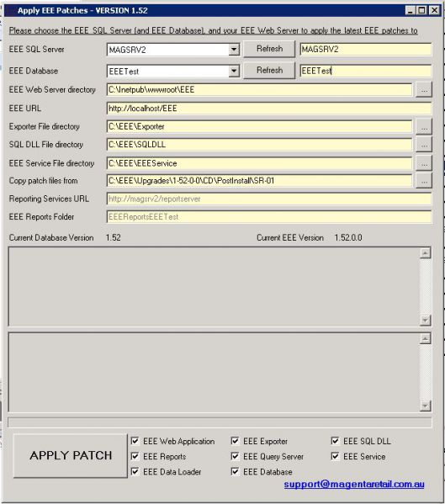Browse for Copy patch files from folder
Viewport: 445px width, 504px height.
click(x=424, y=181)
